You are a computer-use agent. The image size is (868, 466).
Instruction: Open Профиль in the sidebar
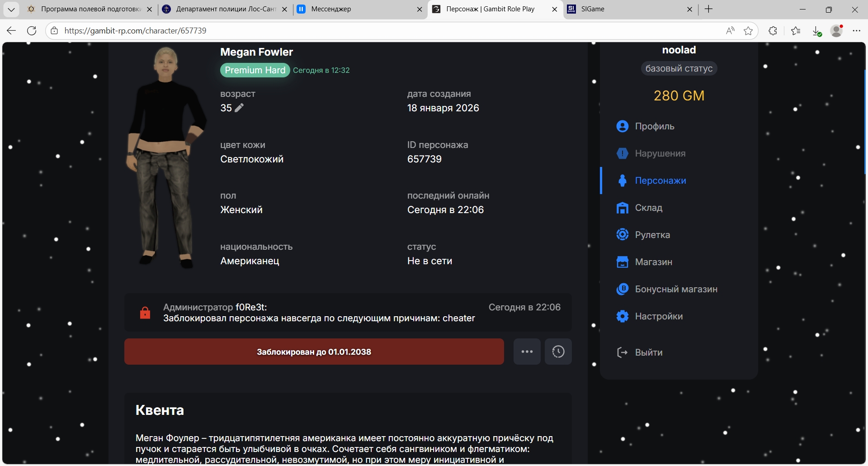[x=654, y=126]
